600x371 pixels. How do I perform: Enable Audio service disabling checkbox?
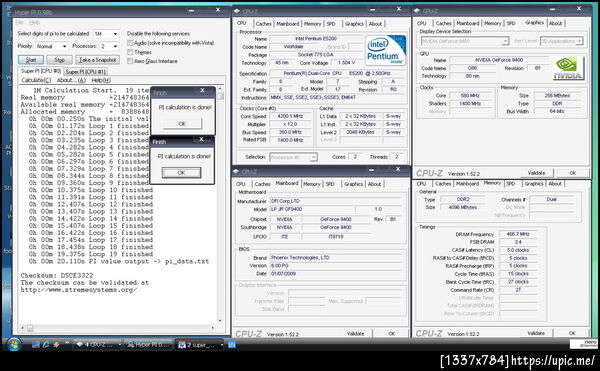tap(130, 43)
